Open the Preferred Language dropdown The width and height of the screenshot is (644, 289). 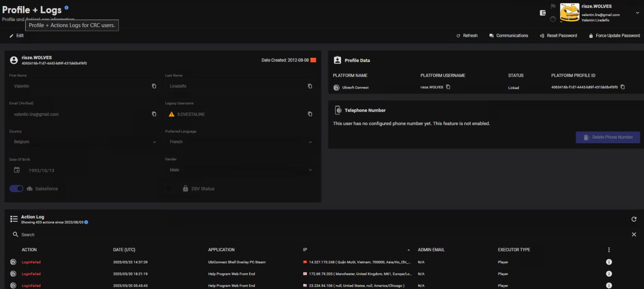coord(310,142)
